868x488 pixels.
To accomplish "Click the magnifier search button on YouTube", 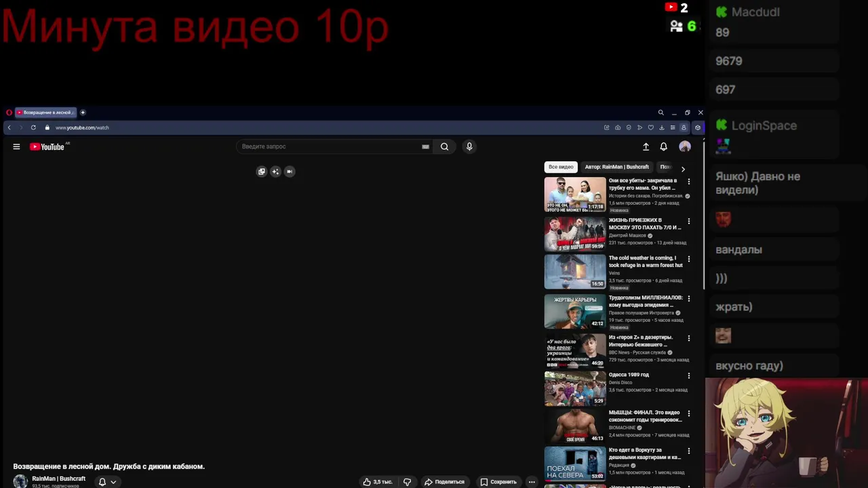I will [x=444, y=146].
